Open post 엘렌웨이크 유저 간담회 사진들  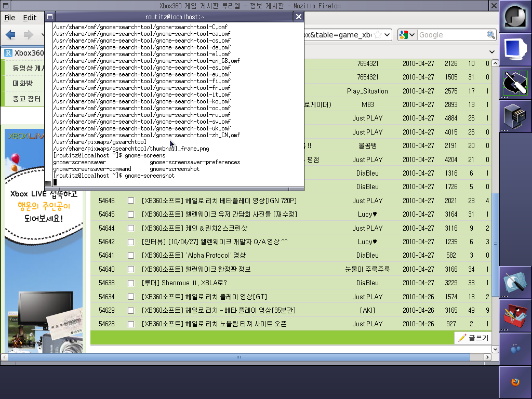[220, 215]
